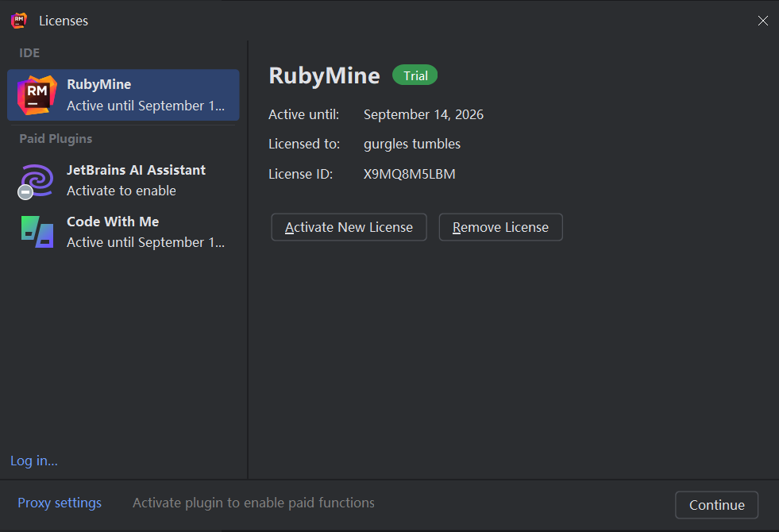Click the 'Active until:' label

point(303,114)
